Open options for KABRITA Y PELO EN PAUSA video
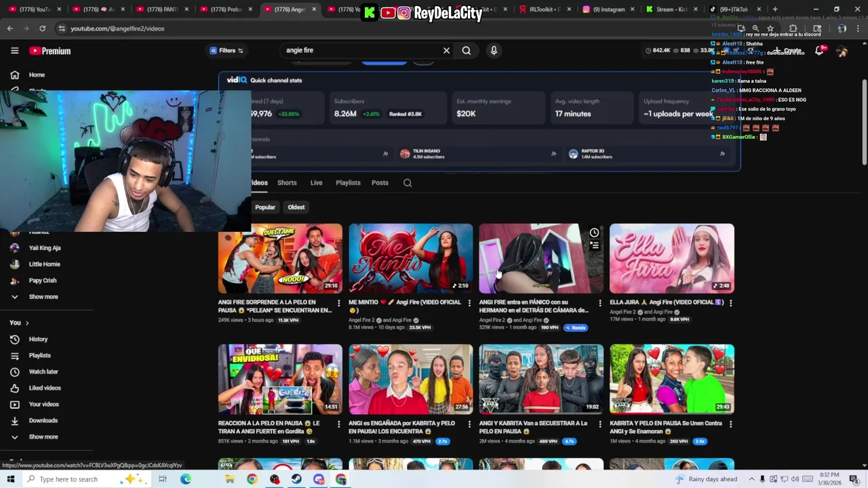 tap(730, 424)
